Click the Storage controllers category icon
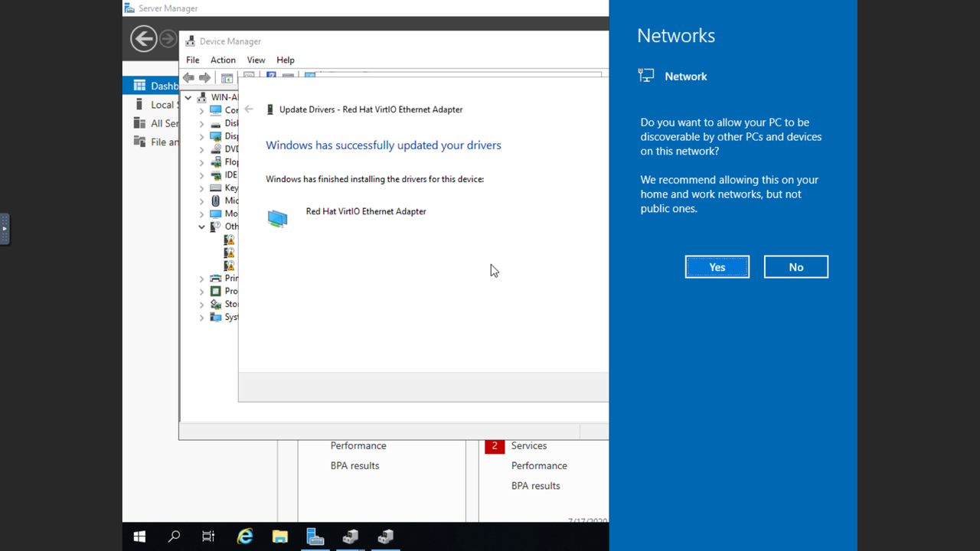980x551 pixels. [x=216, y=305]
